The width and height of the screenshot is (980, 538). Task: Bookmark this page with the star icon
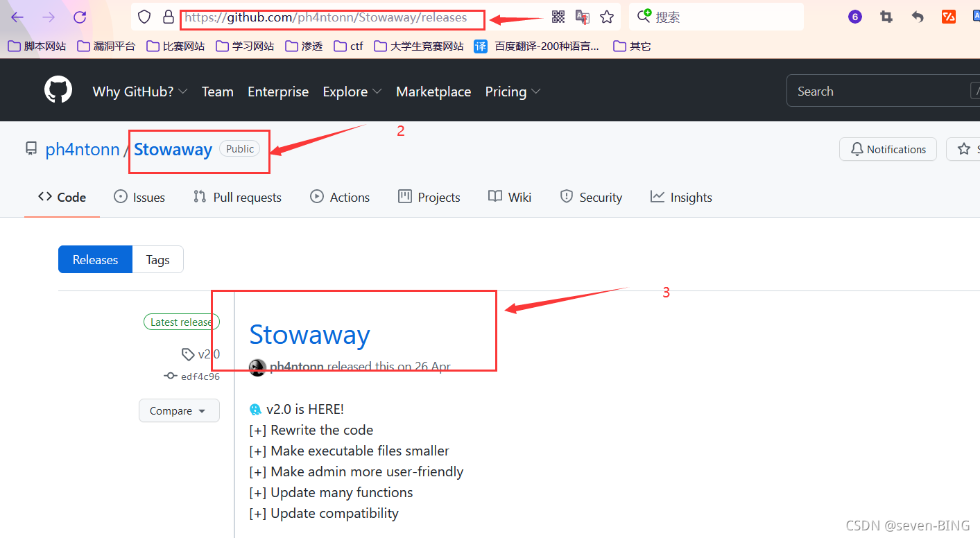(607, 17)
